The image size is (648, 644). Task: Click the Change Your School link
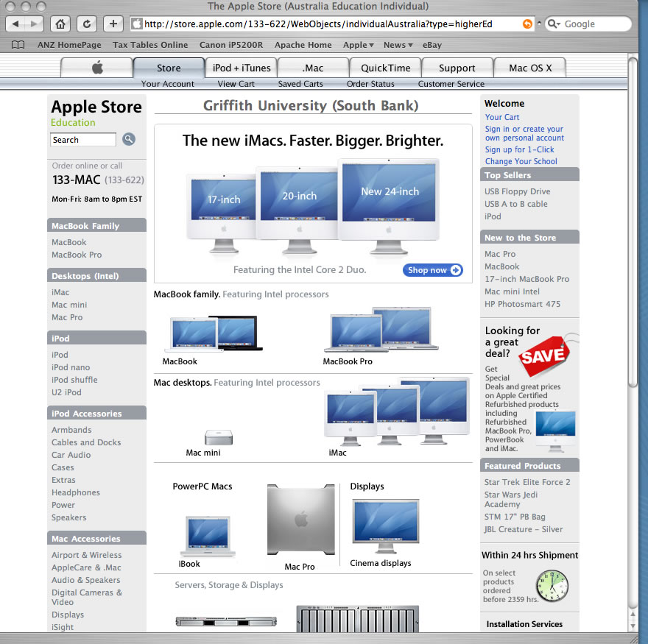point(521,161)
